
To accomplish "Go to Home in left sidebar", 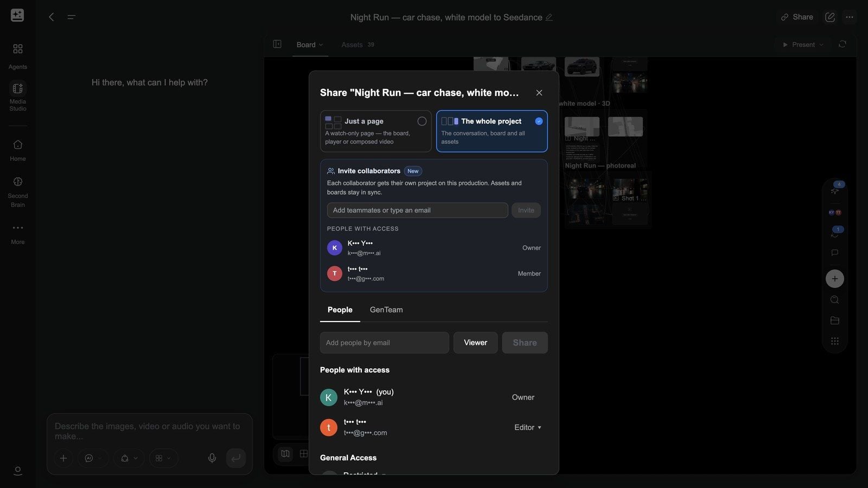I will pyautogui.click(x=17, y=150).
